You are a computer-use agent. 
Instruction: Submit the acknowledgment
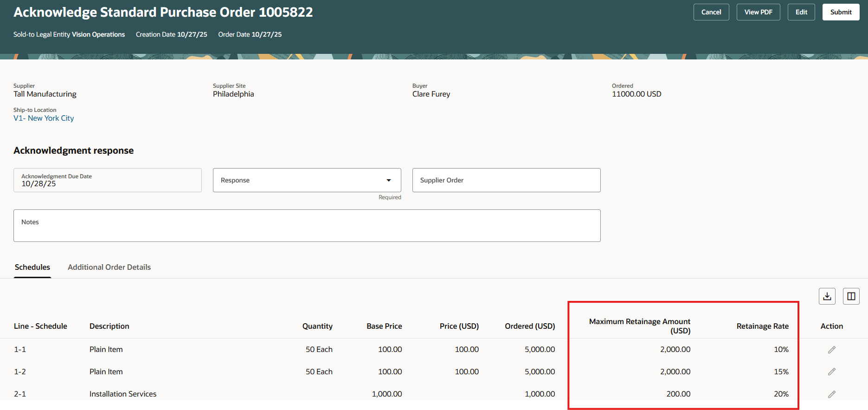pos(841,12)
